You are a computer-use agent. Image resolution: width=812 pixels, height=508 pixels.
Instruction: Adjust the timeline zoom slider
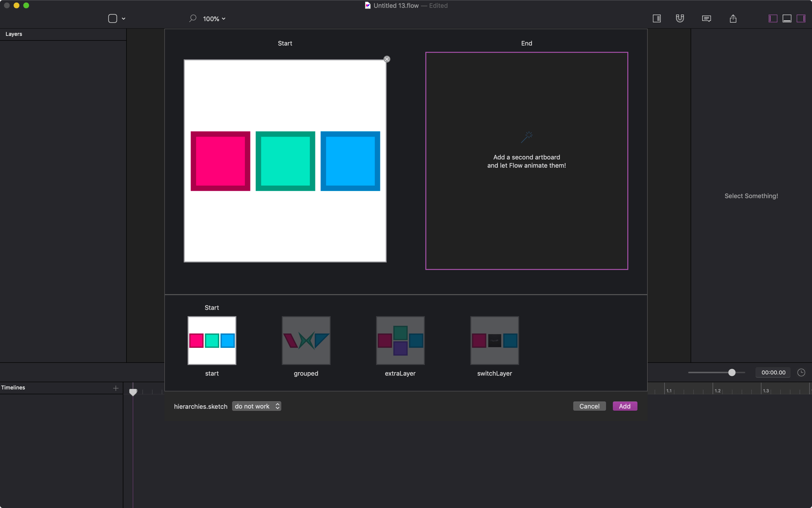[x=732, y=372]
